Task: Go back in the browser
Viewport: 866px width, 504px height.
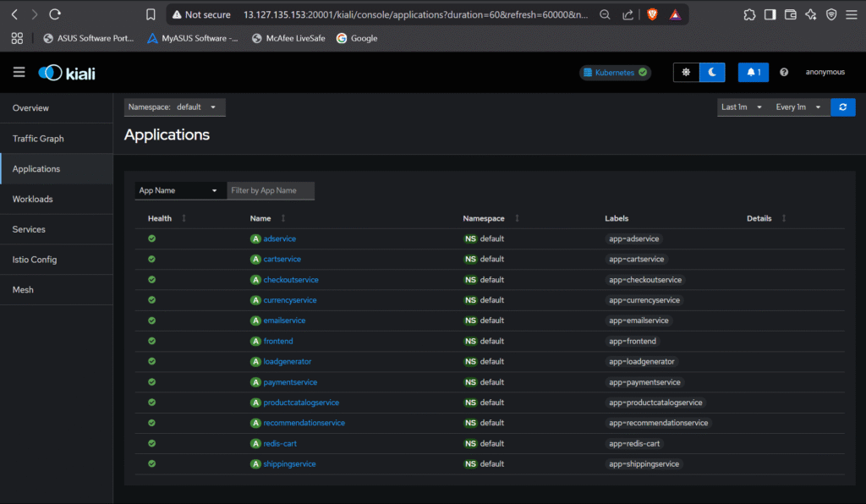Action: (x=15, y=14)
